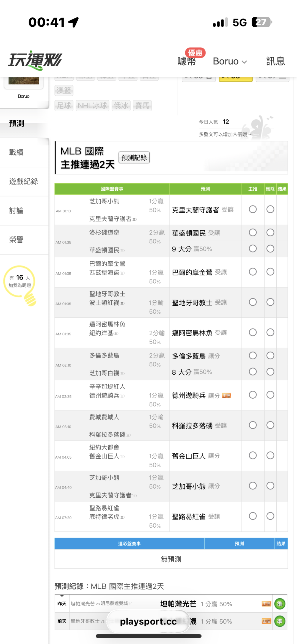Tap the playsport.cc address pill
297x644 pixels.
pos(148,621)
